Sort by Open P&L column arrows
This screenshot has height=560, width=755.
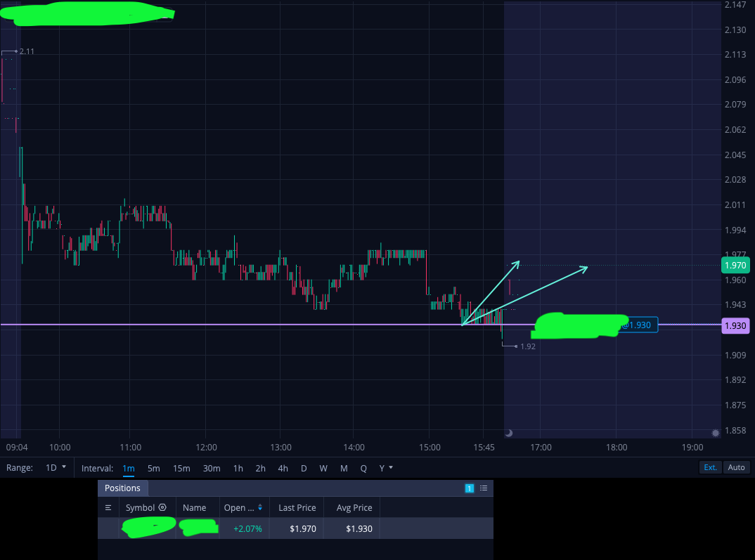[x=260, y=507]
